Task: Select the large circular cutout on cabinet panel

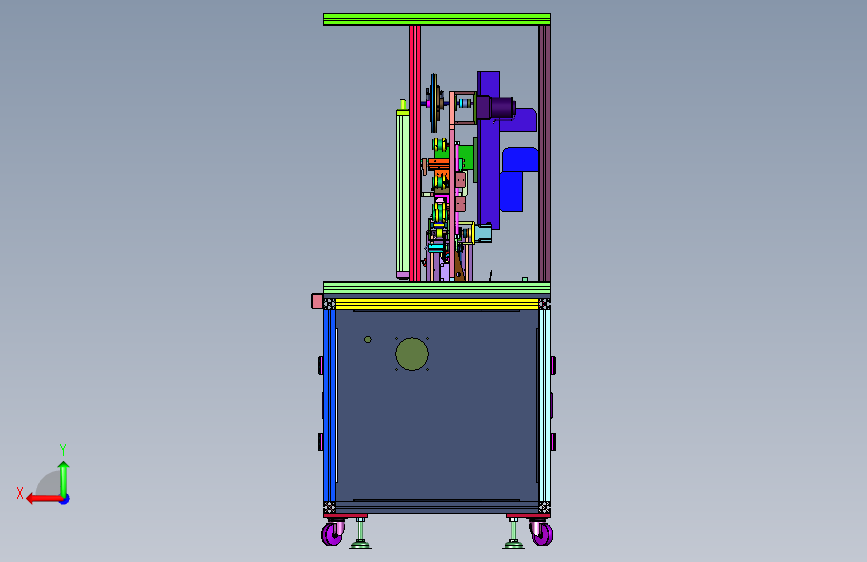Action: pyautogui.click(x=412, y=354)
